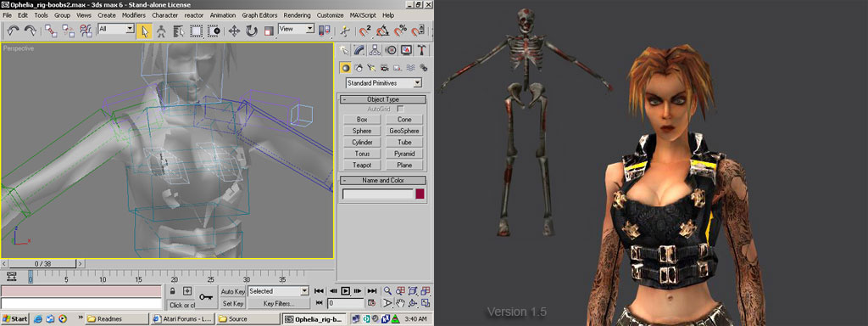Open the Key Filters dialog

(278, 304)
